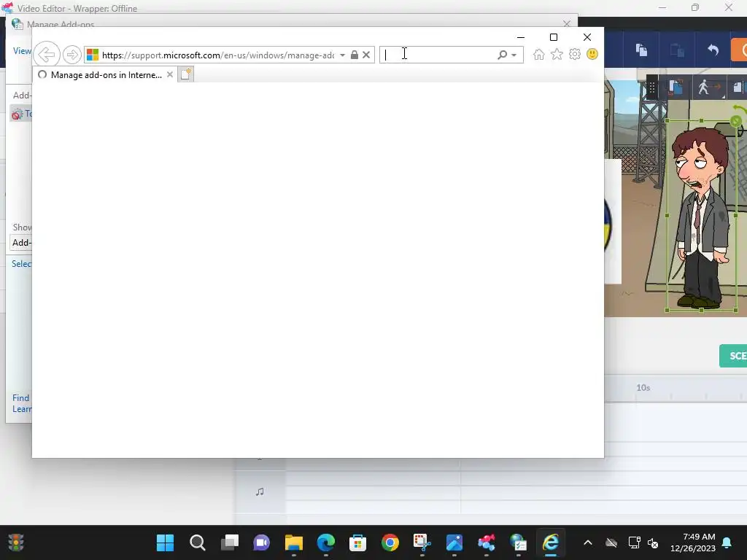Click the 10s mark on the timeline
The width and height of the screenshot is (747, 560).
click(x=643, y=388)
